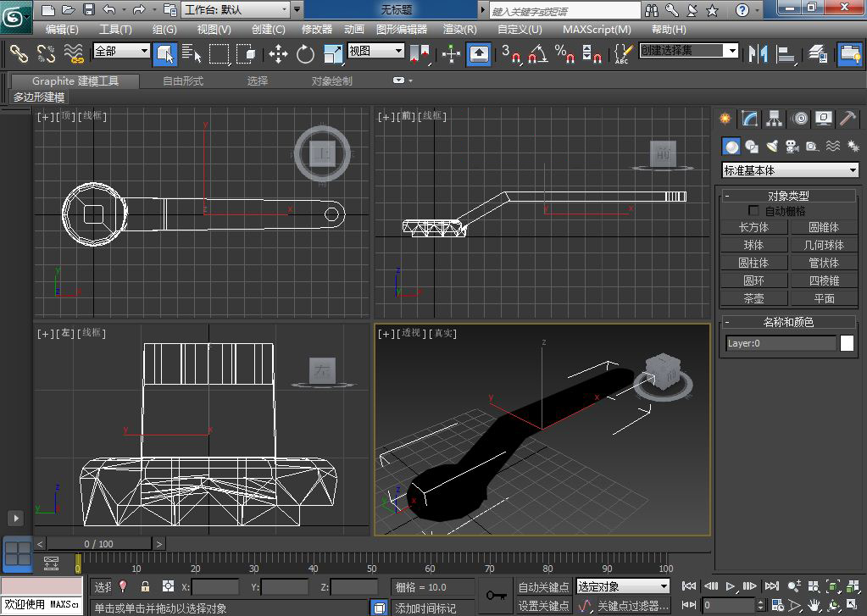Screen dimensions: 867x616
Task: Activate the Select and Move tool
Action: tap(278, 53)
